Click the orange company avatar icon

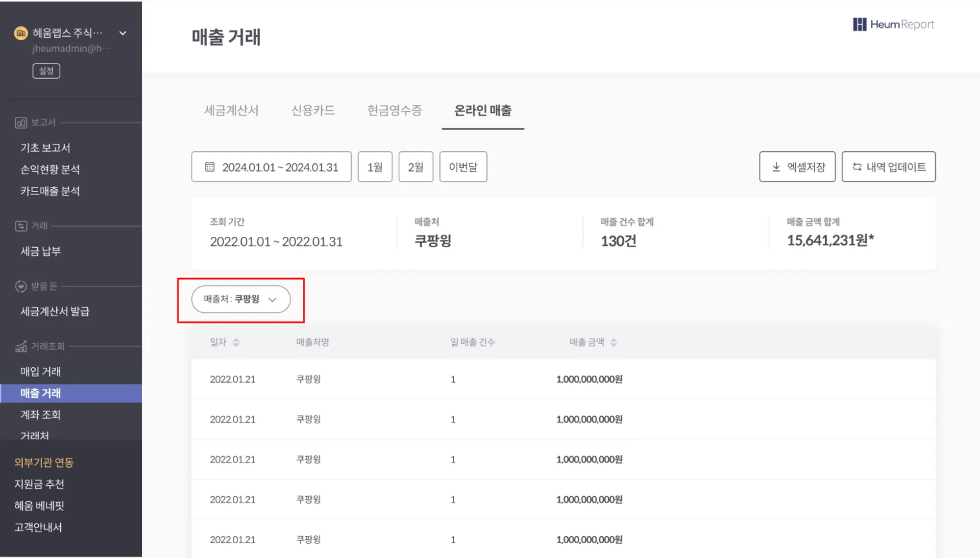pos(21,33)
